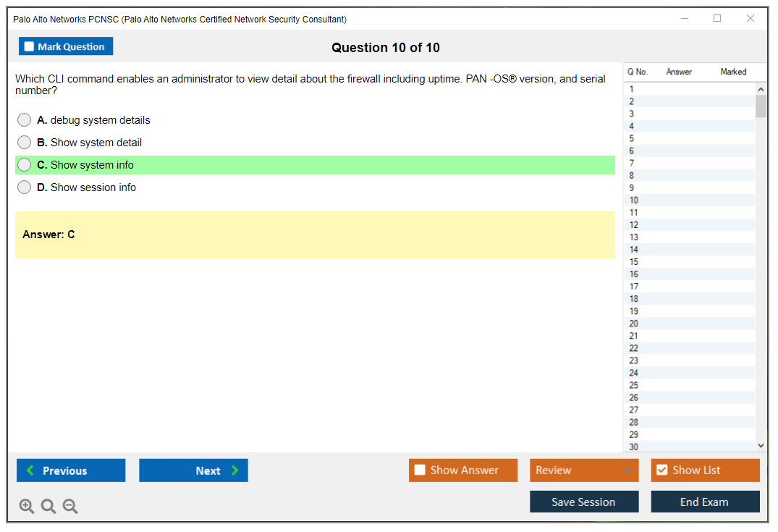Choose option B Show system detail

point(25,143)
